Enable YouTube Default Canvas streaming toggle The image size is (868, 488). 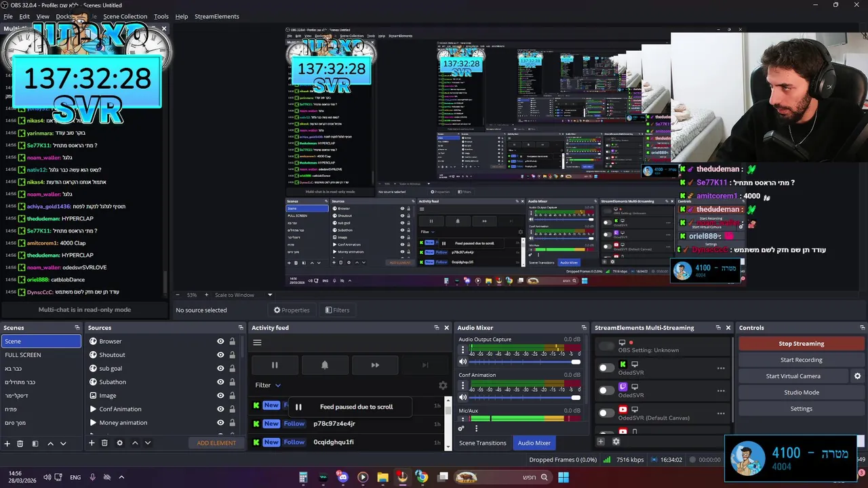pos(606,413)
